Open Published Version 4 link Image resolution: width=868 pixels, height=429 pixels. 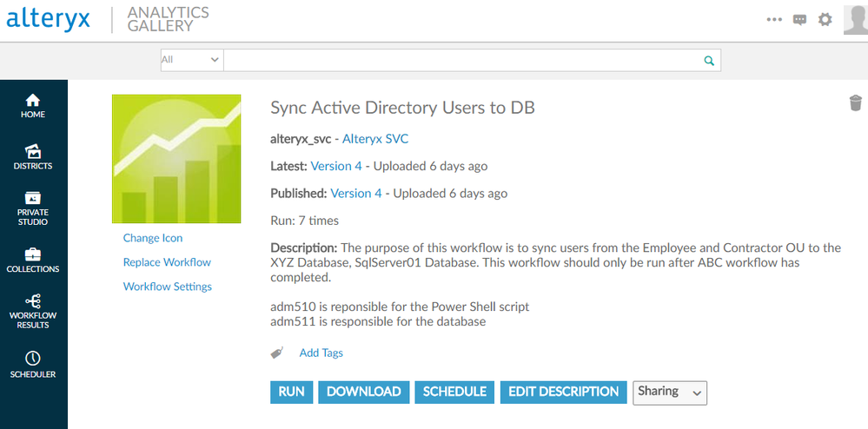(356, 193)
